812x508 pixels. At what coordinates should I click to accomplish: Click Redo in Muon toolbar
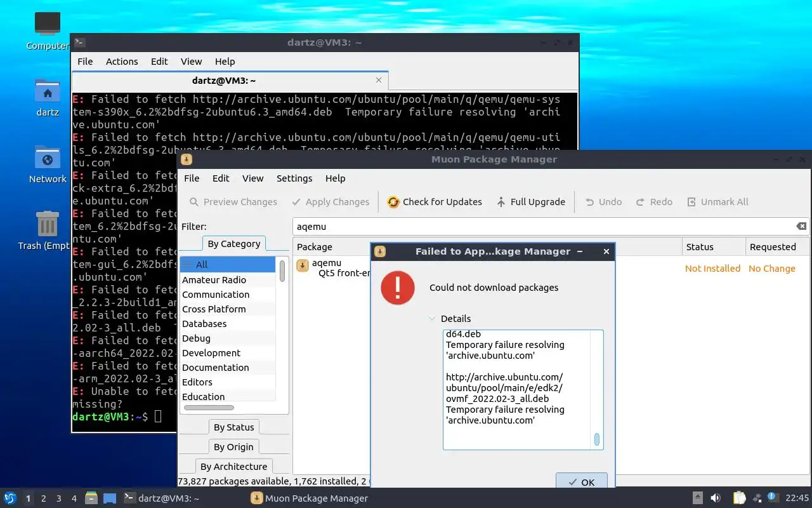(654, 202)
